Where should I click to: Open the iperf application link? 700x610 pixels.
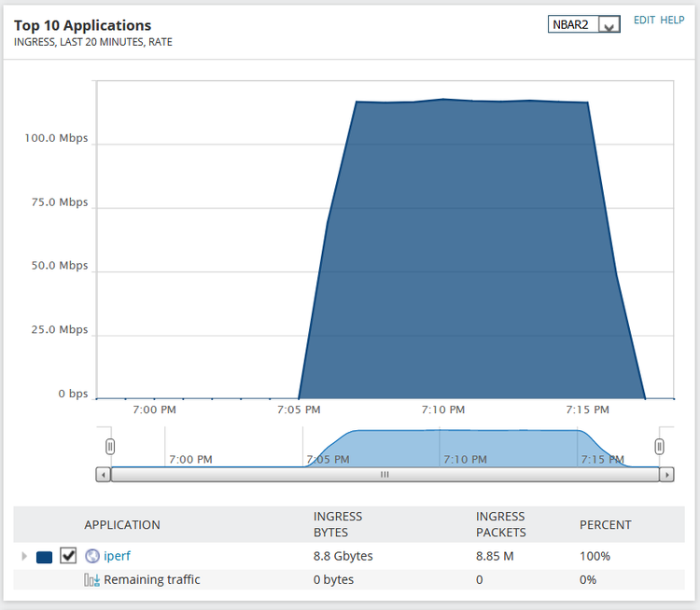coord(117,556)
